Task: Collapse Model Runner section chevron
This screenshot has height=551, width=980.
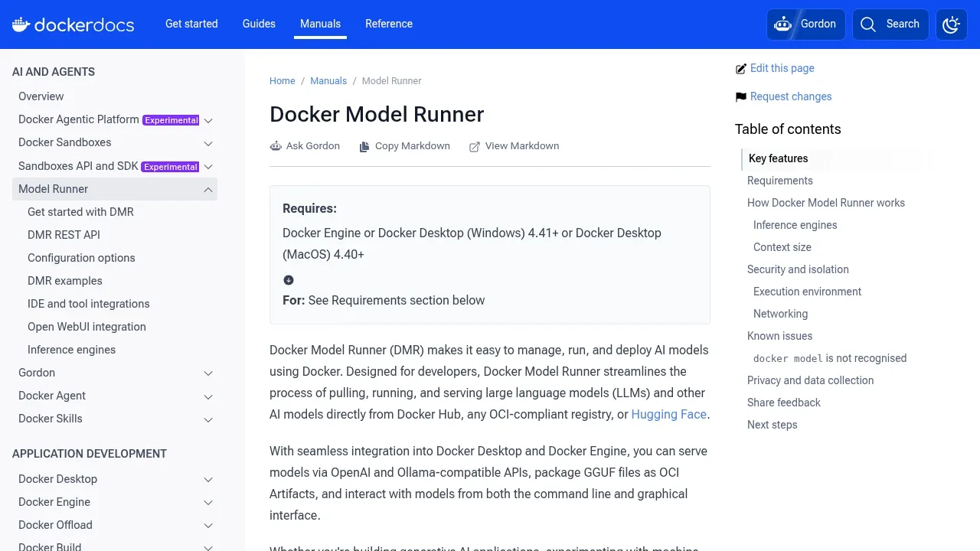Action: tap(208, 190)
